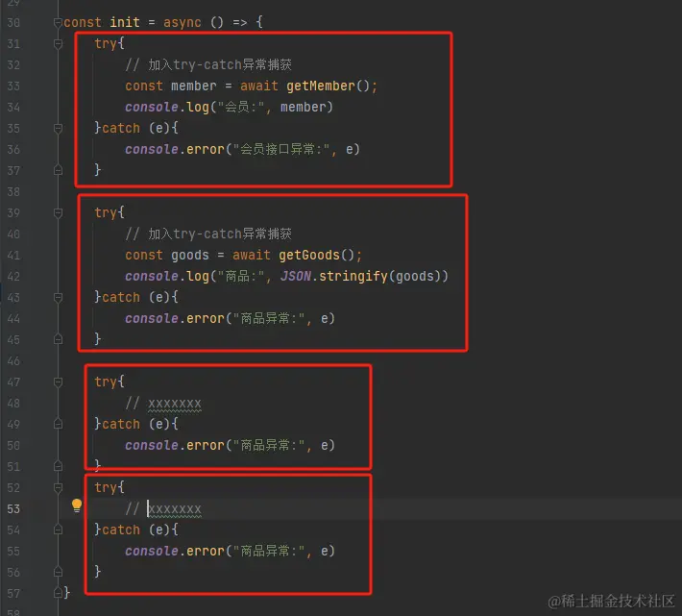Image resolution: width=682 pixels, height=616 pixels.
Task: Click 'console' on line 36 error call
Action: (x=152, y=149)
